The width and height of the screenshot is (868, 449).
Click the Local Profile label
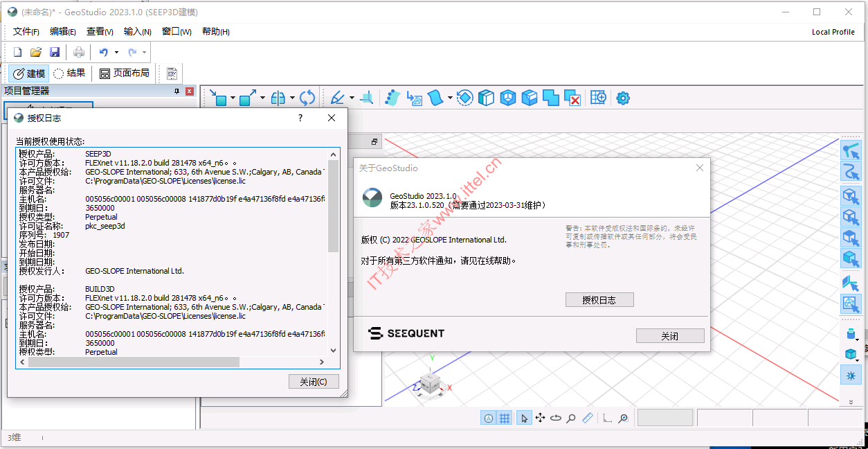click(x=833, y=32)
